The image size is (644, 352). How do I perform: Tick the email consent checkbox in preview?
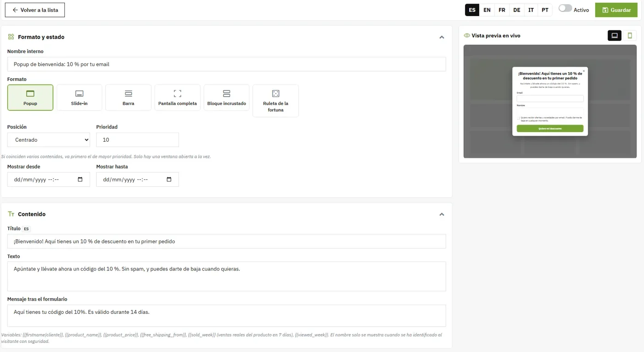(518, 118)
